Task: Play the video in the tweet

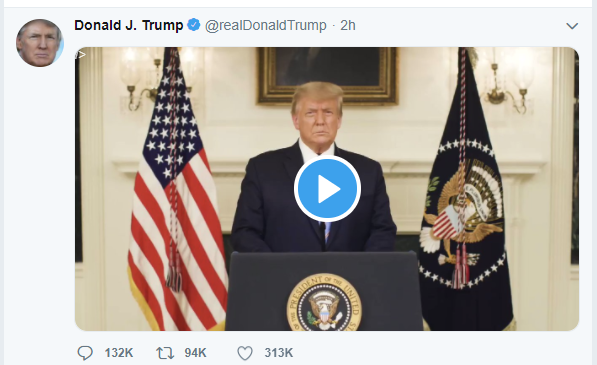Action: [327, 189]
